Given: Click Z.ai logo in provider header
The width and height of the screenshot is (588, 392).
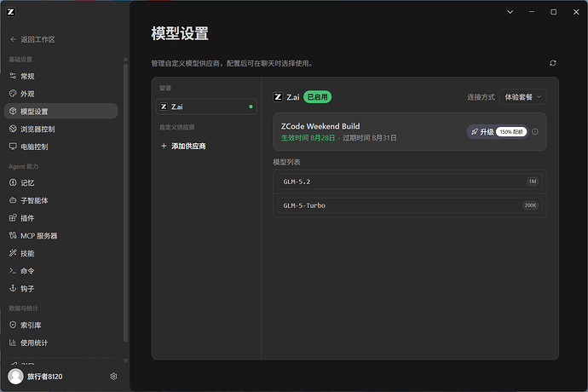Looking at the screenshot, I should 278,97.
